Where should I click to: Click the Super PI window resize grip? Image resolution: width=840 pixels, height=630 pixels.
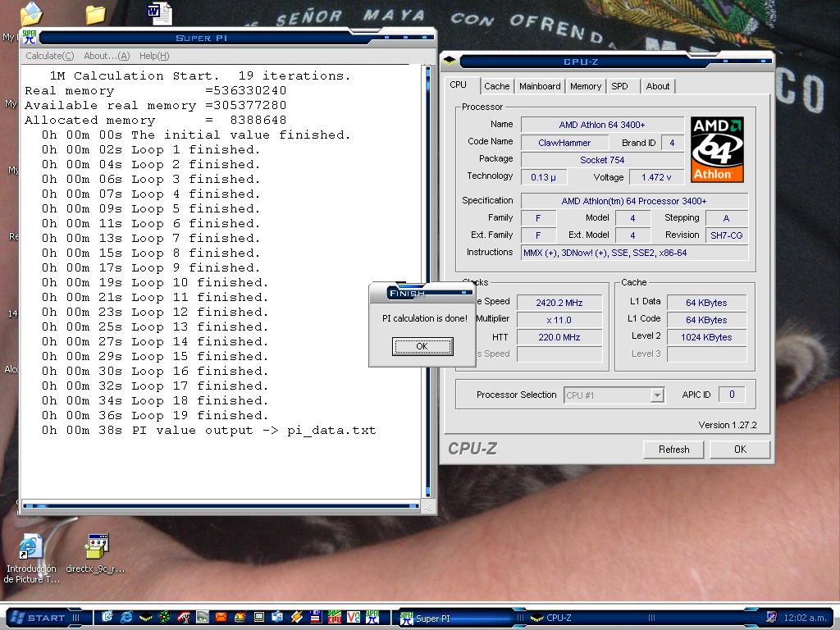point(428,507)
